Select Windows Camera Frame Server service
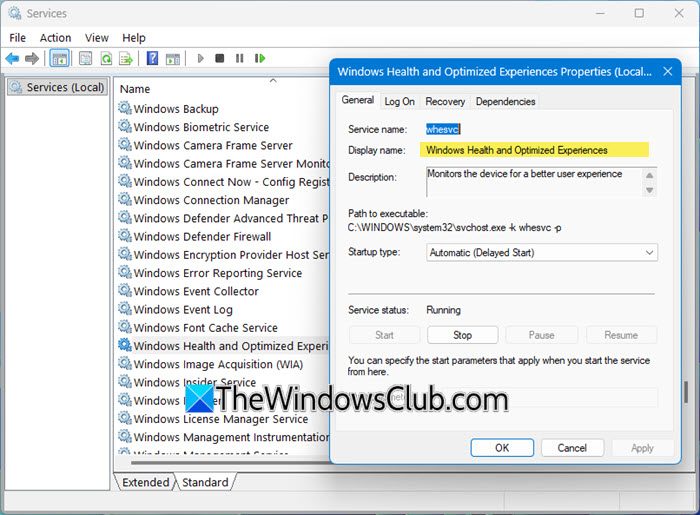The image size is (700, 515). pos(213,145)
